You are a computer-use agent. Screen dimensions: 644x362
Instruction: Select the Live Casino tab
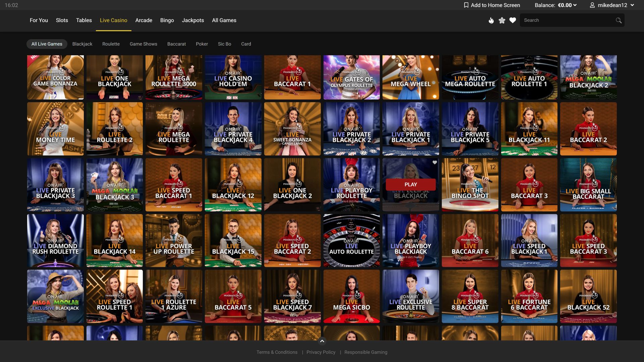coord(114,20)
